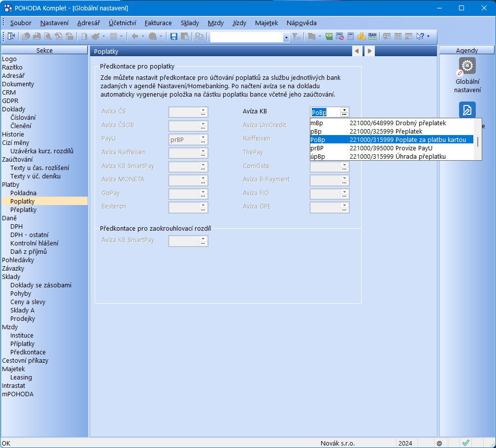Click the Avíza KB input field
Screen dimensions: 496x448
coord(325,112)
